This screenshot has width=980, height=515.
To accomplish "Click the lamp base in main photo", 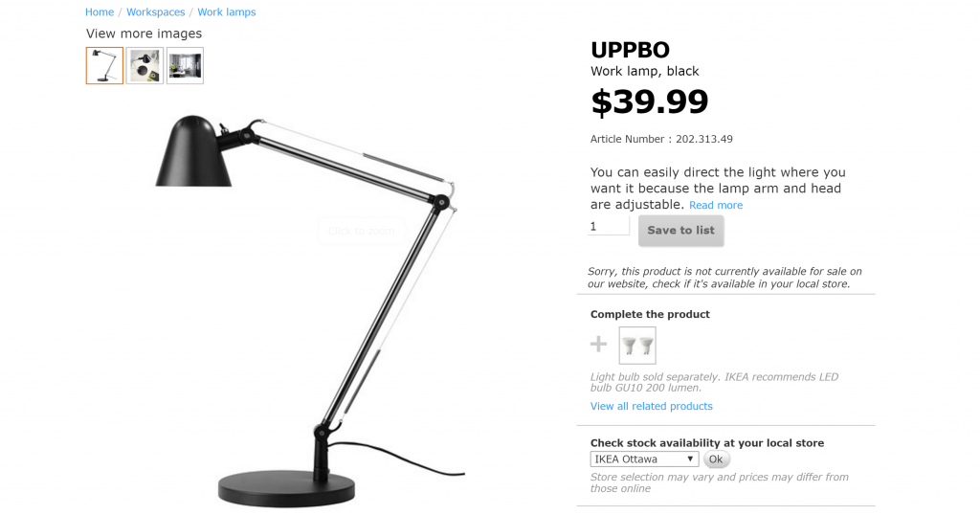I will click(286, 489).
